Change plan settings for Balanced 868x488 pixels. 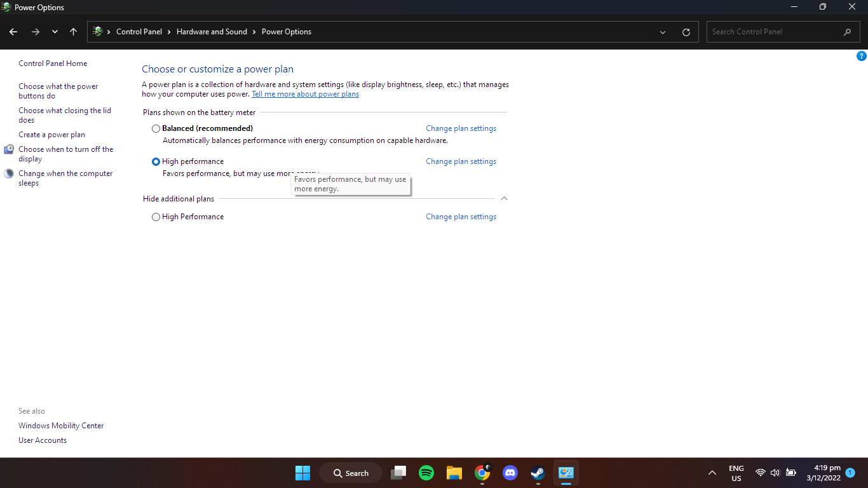pyautogui.click(x=461, y=128)
